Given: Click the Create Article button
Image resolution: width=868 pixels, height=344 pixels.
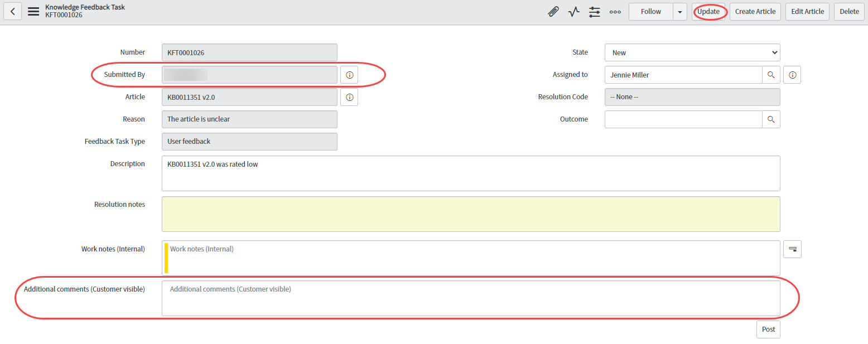Looking at the screenshot, I should [x=755, y=12].
